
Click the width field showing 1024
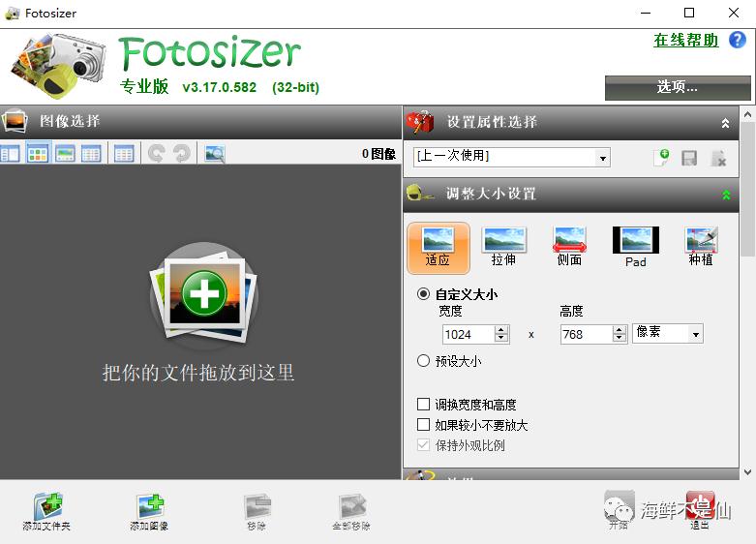coord(469,334)
